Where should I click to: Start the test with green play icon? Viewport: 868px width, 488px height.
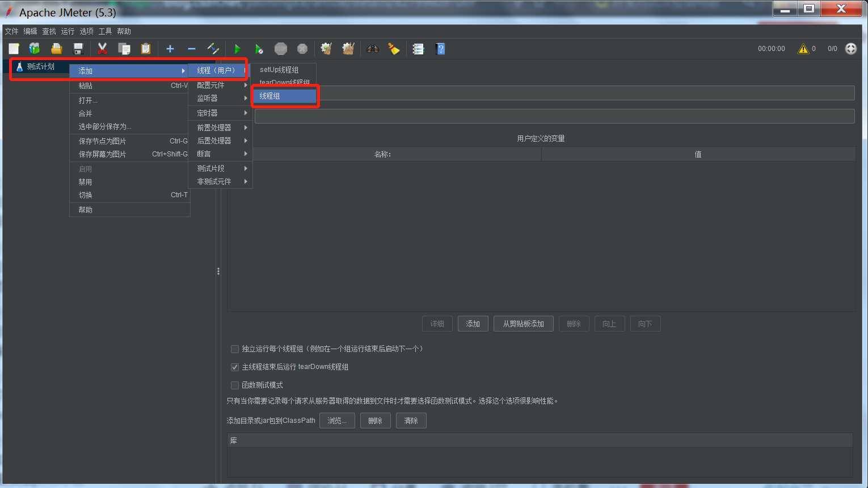point(237,49)
